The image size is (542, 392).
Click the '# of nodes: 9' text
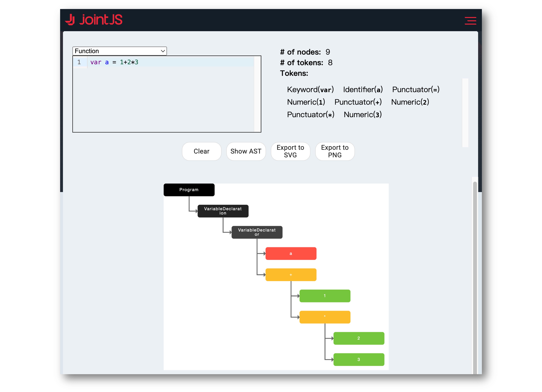pos(305,52)
